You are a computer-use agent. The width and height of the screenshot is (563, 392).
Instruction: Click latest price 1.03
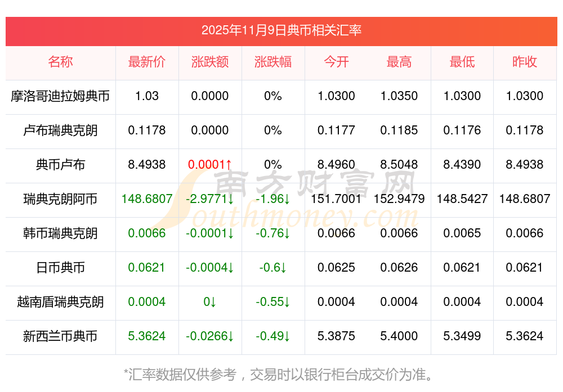click(147, 96)
